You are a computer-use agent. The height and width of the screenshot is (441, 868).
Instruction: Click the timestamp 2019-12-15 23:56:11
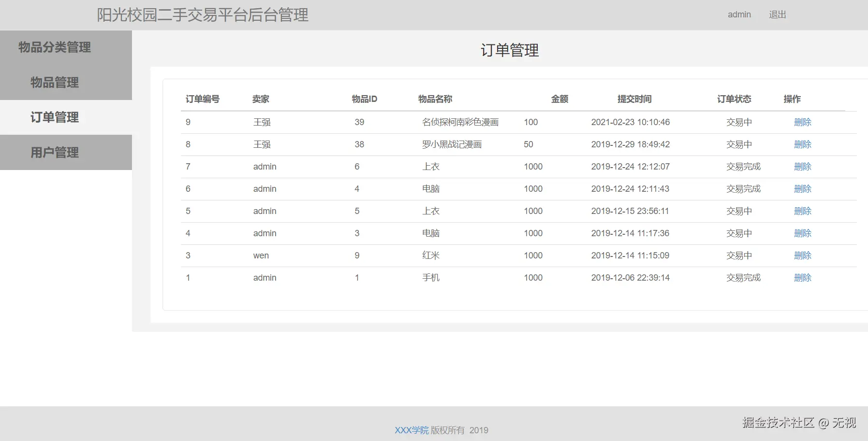click(630, 211)
